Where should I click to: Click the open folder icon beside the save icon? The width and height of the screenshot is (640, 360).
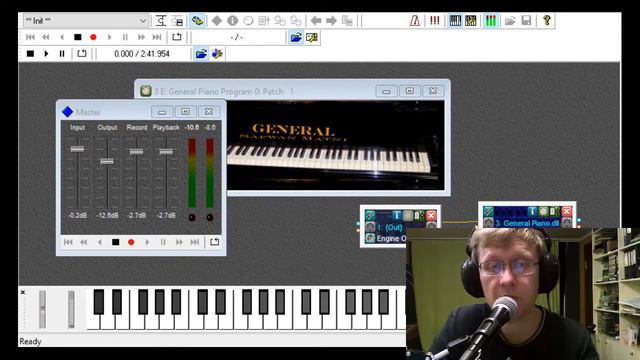pos(510,20)
